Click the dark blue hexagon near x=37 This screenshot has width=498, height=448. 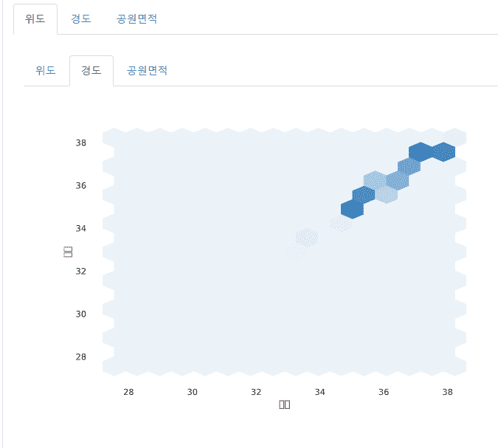click(421, 151)
